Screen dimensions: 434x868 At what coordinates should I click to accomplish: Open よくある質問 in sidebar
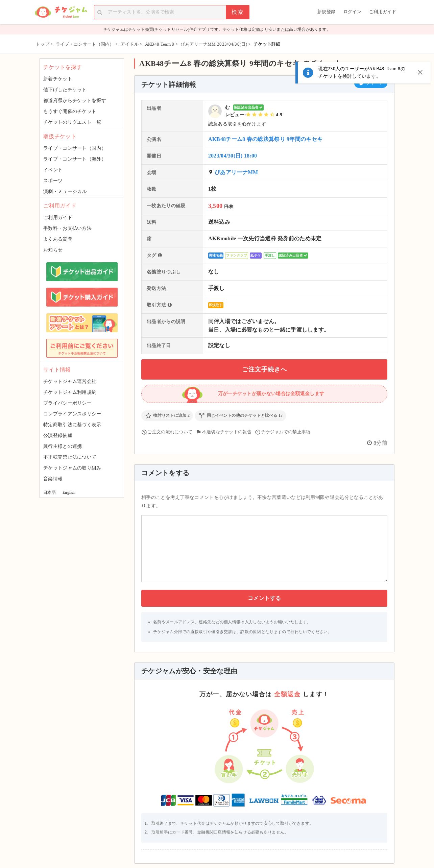58,239
